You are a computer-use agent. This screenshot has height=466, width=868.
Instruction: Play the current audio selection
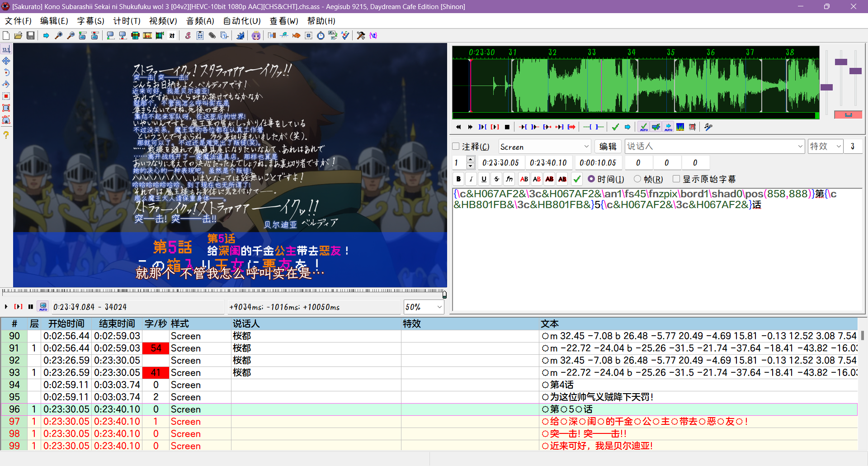pyautogui.click(x=495, y=127)
